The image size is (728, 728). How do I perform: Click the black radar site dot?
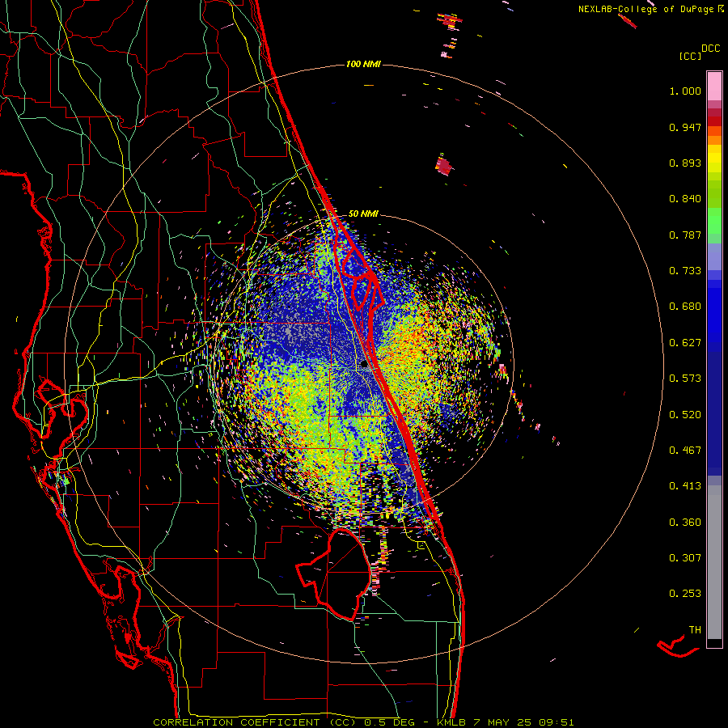pyautogui.click(x=364, y=365)
